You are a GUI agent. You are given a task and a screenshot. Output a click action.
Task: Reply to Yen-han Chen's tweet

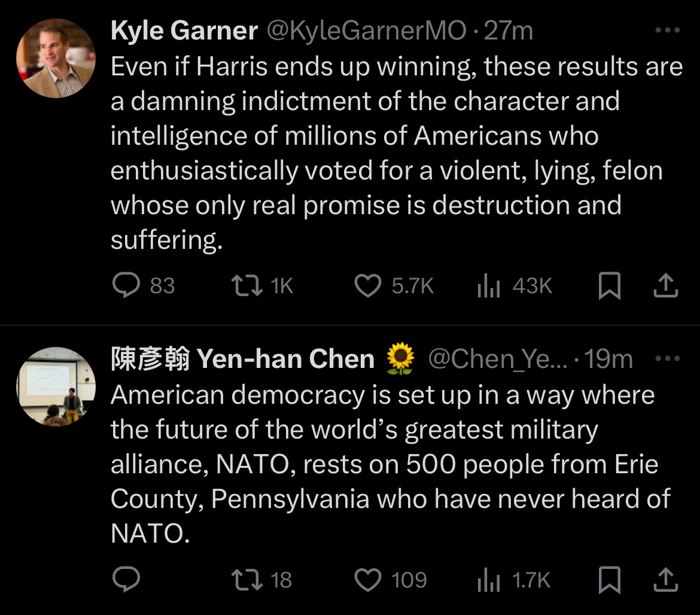coord(126,579)
